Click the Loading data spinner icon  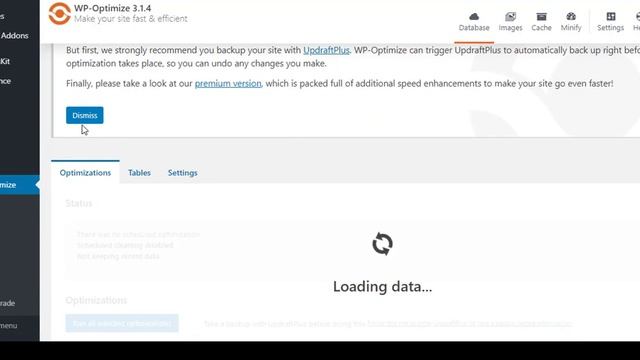point(382,244)
